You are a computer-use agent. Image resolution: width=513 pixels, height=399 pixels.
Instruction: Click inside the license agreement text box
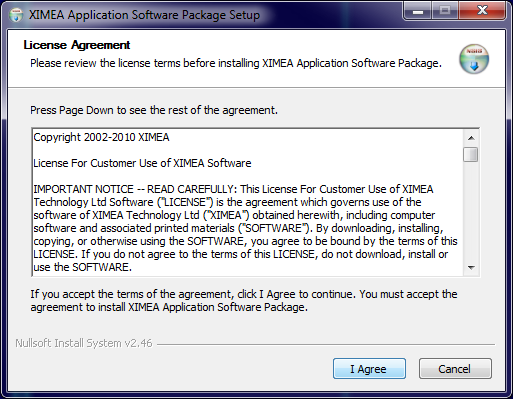248,202
